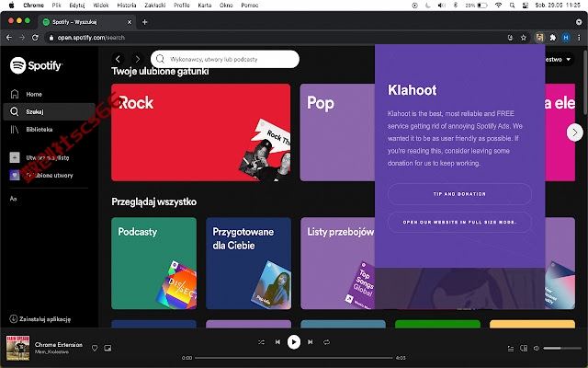Open connect to device icon

tap(524, 349)
